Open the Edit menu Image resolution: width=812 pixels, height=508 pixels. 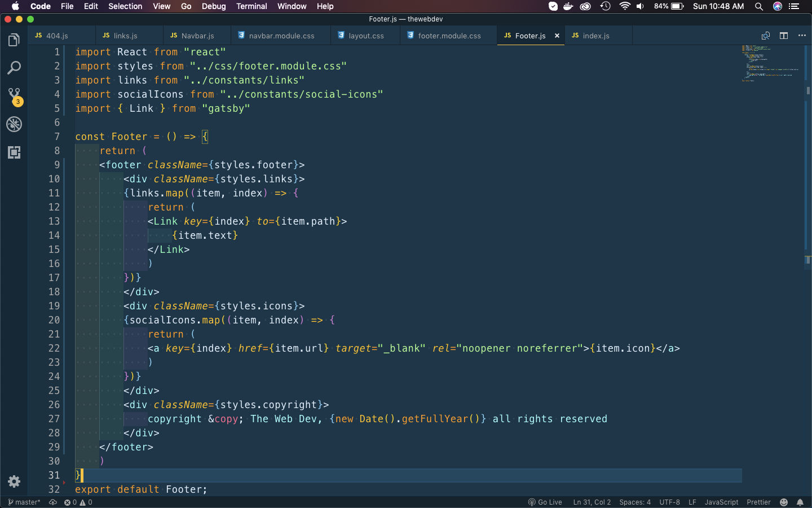[x=91, y=6]
